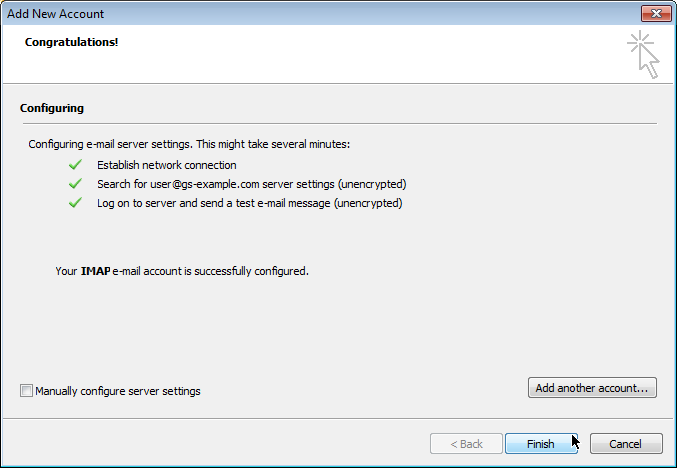Click the Search for user@gs-example.com server settings line

(x=251, y=184)
